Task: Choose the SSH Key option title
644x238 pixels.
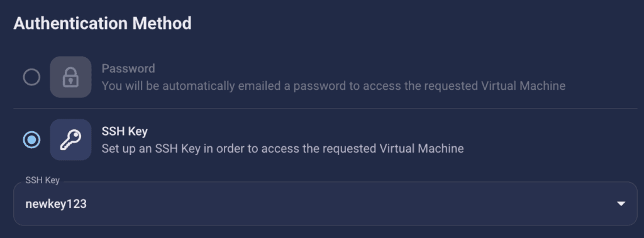Action: (125, 131)
